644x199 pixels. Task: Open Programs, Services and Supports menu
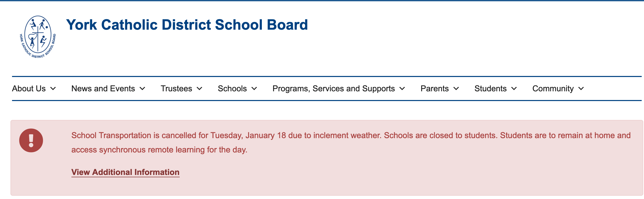pos(334,89)
